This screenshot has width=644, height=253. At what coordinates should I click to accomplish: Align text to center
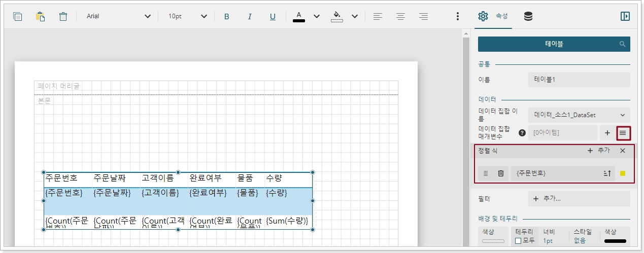(x=400, y=16)
